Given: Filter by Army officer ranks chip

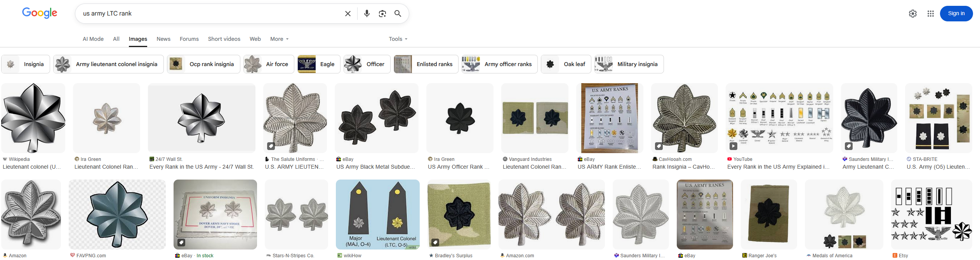Looking at the screenshot, I should pyautogui.click(x=500, y=64).
